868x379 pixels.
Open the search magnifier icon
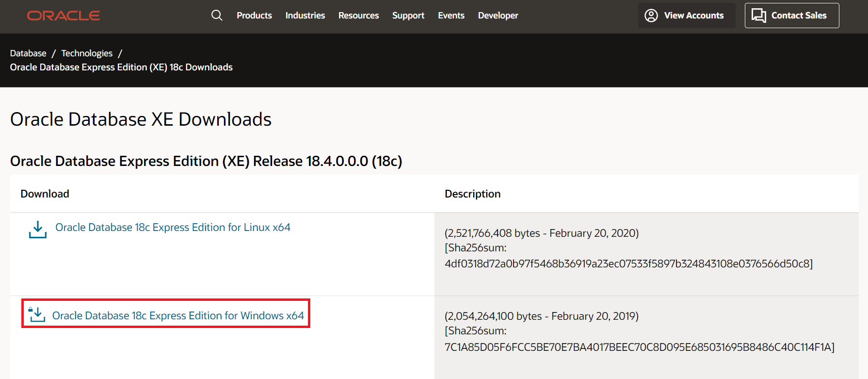[217, 16]
